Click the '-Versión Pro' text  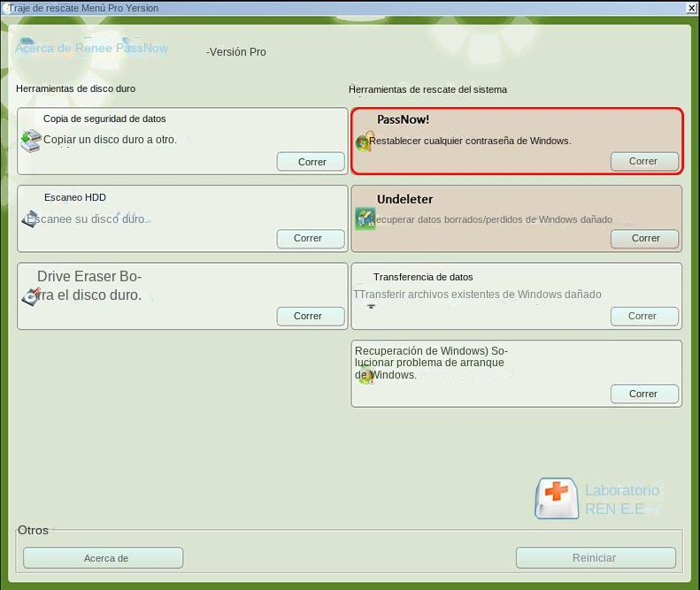coord(236,52)
